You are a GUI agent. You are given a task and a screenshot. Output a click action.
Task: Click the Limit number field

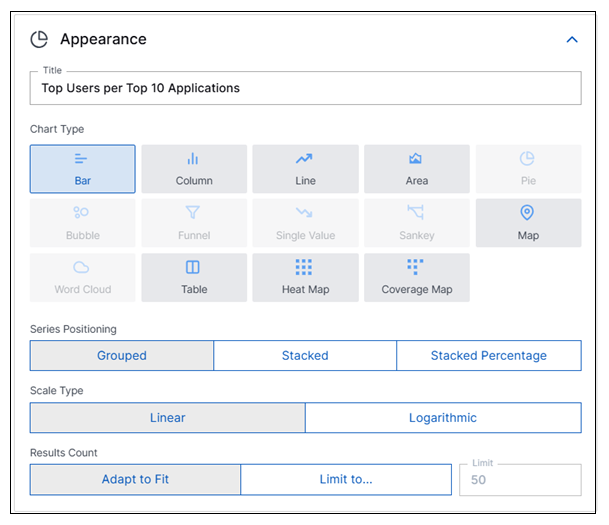[x=520, y=480]
